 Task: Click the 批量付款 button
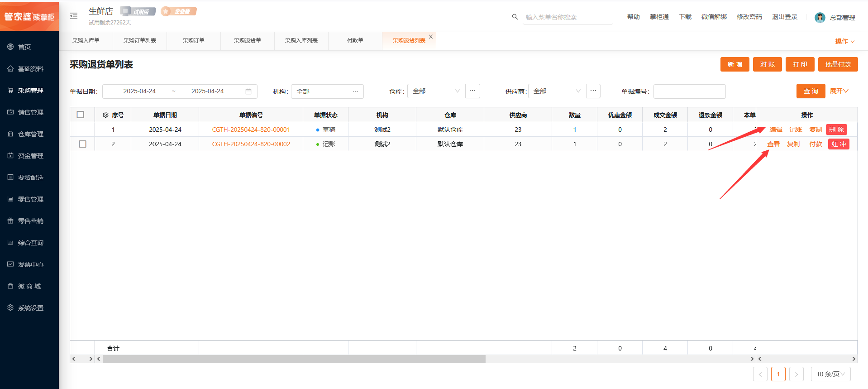(838, 64)
